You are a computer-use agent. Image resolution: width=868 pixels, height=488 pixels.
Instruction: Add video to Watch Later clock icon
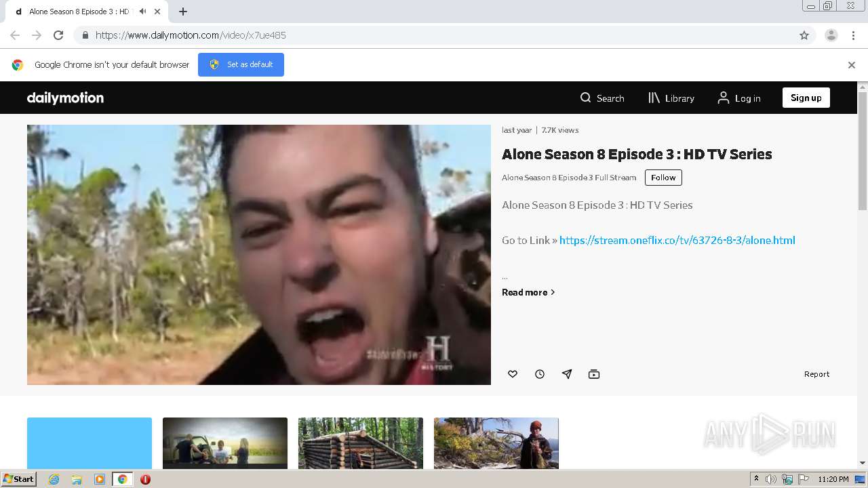(540, 374)
